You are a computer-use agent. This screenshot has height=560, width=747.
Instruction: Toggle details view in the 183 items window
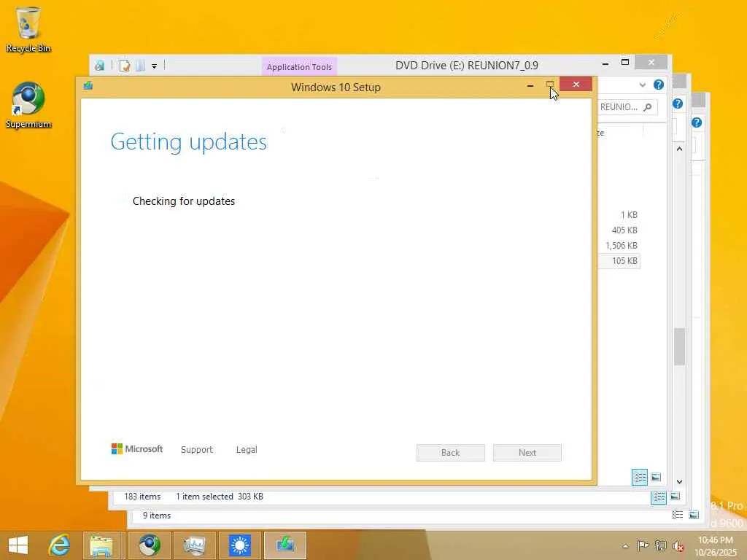[x=659, y=497]
